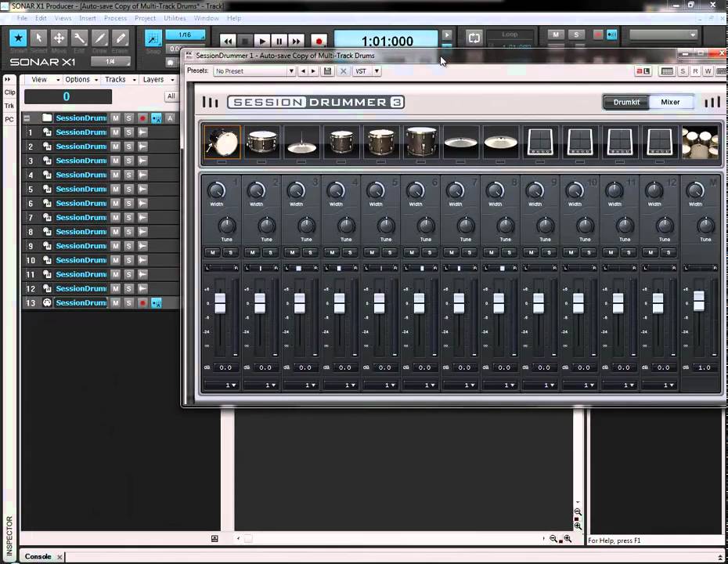Collapse the SessionDrummer track folder

(x=27, y=118)
